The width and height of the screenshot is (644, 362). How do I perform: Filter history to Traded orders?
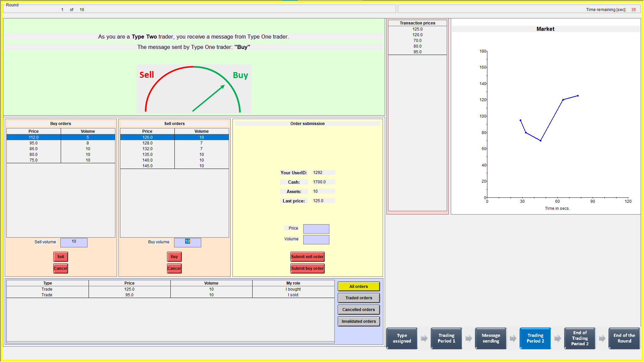(x=359, y=298)
